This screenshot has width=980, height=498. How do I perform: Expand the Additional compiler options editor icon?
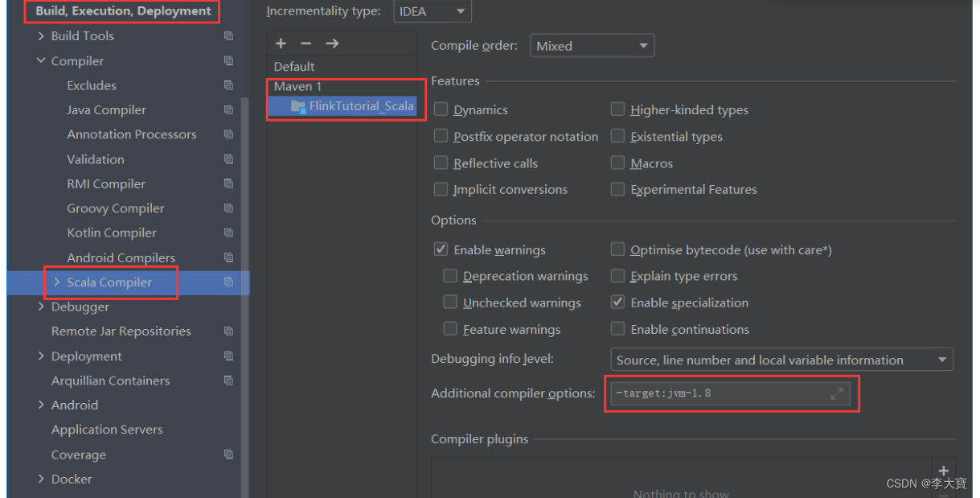[837, 393]
